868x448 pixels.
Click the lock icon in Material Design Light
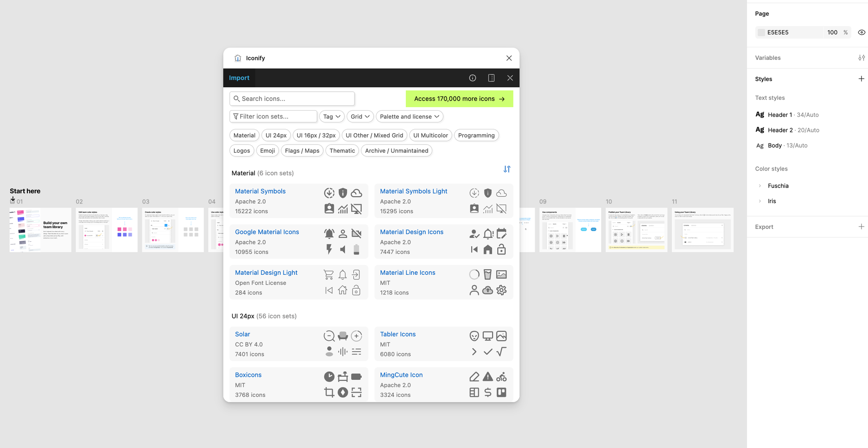356,290
